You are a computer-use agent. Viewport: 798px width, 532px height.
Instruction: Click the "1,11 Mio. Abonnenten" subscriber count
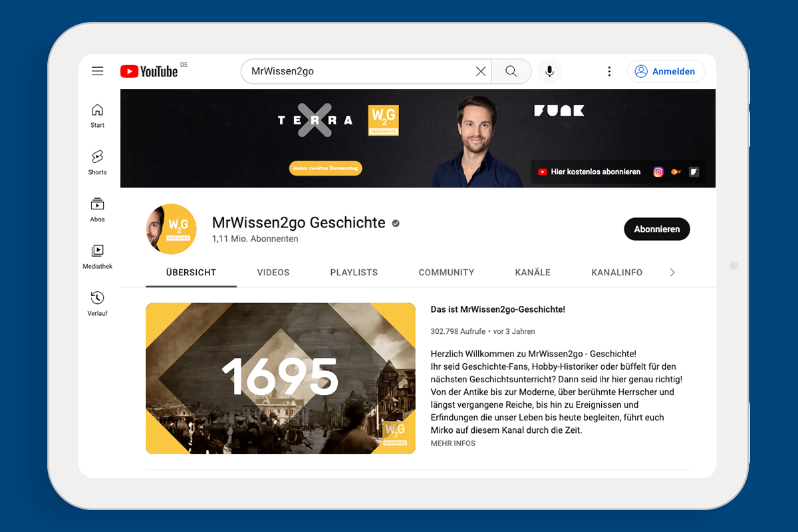[255, 239]
